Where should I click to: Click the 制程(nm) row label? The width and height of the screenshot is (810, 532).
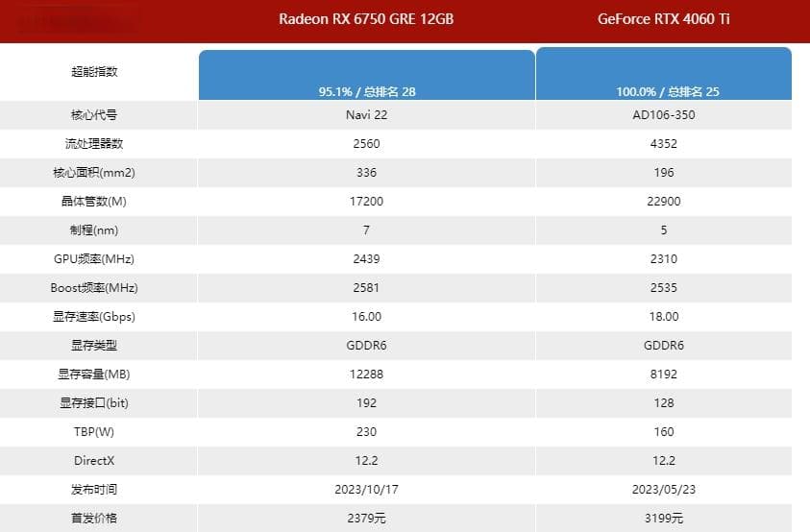(x=94, y=230)
